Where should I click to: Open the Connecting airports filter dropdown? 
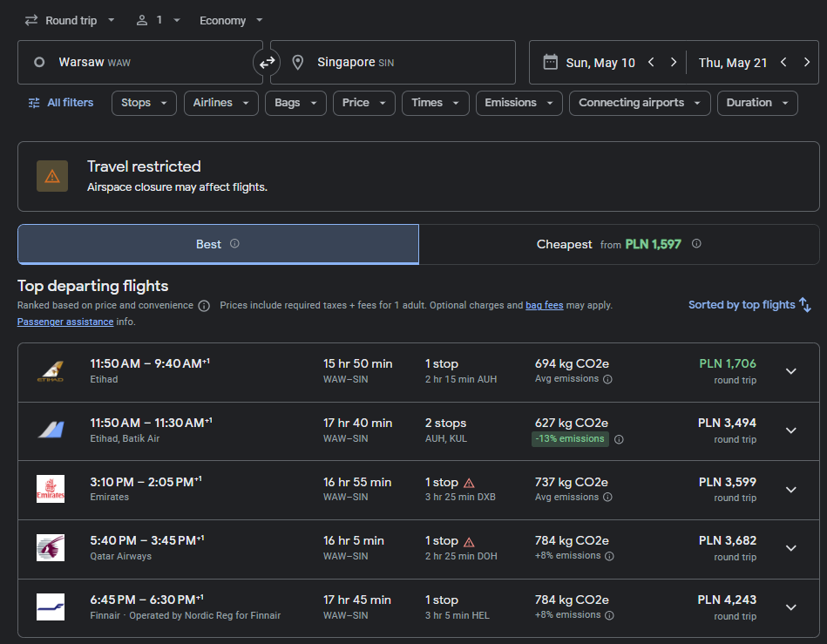640,103
